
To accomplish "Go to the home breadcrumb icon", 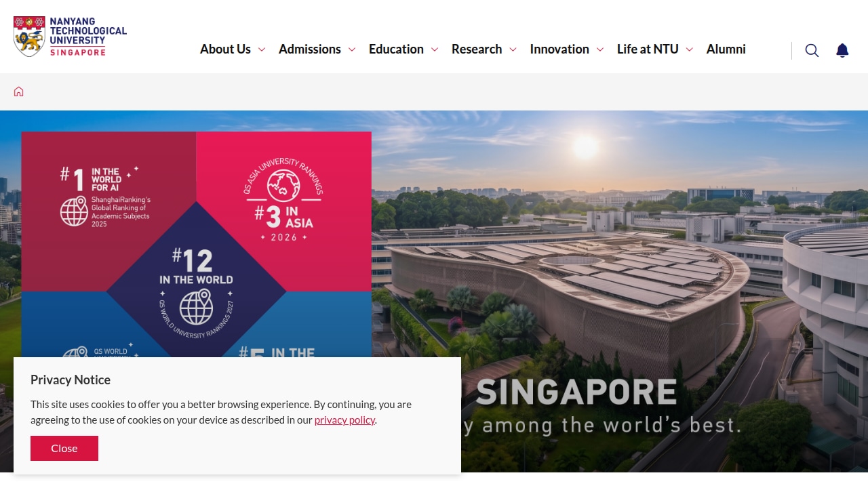I will coord(19,91).
